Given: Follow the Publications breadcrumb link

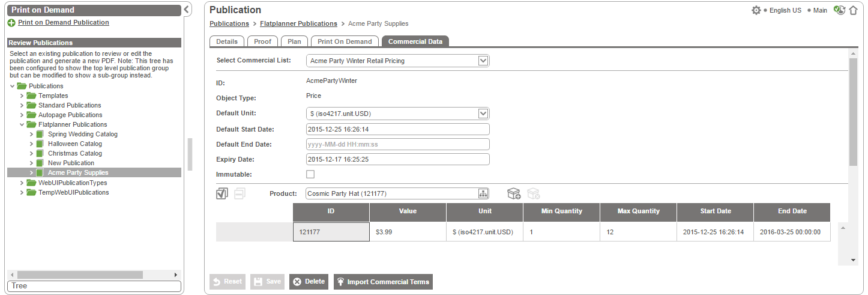Looking at the screenshot, I should tap(229, 24).
